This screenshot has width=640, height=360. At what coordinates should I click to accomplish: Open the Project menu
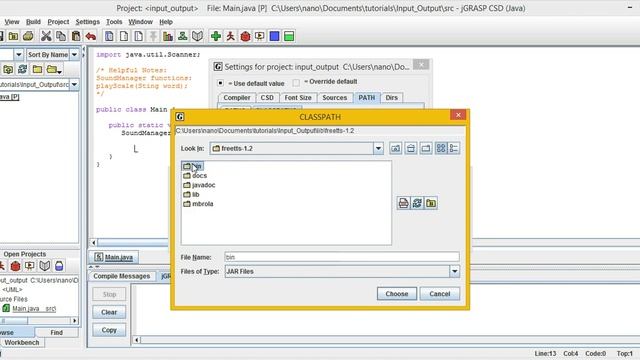(58, 22)
